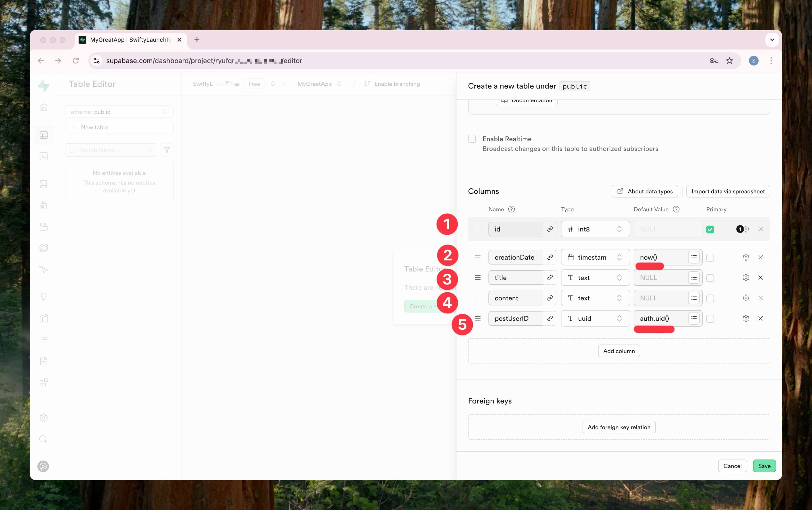Toggle Primary checkbox for creationDate column

pos(710,257)
